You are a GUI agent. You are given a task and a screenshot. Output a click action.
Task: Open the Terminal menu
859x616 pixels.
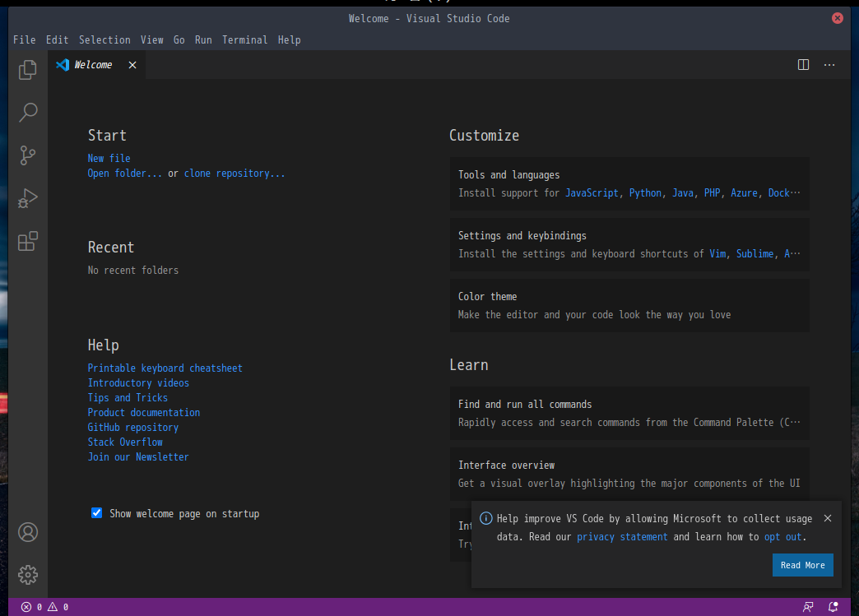coord(245,40)
